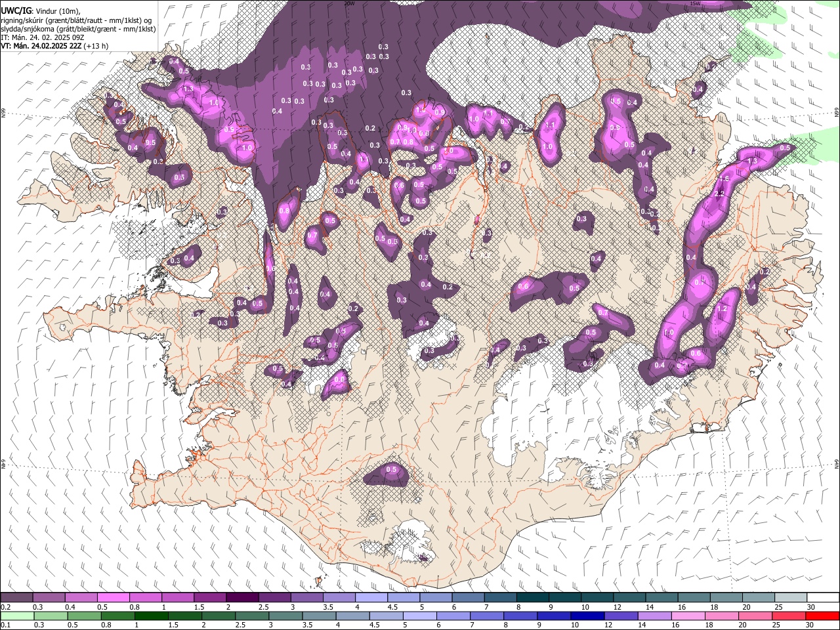The width and height of the screenshot is (840, 630).
Task: Click the '15W' longitude label at top
Action: click(x=695, y=3)
